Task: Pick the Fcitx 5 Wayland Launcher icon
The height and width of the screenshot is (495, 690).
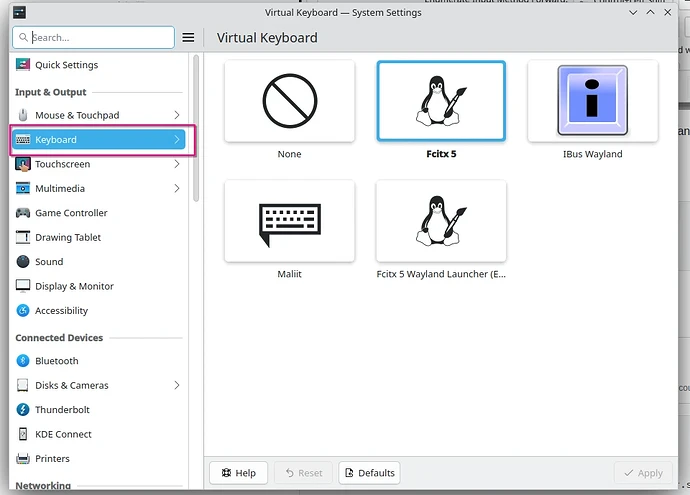Action: 440,221
